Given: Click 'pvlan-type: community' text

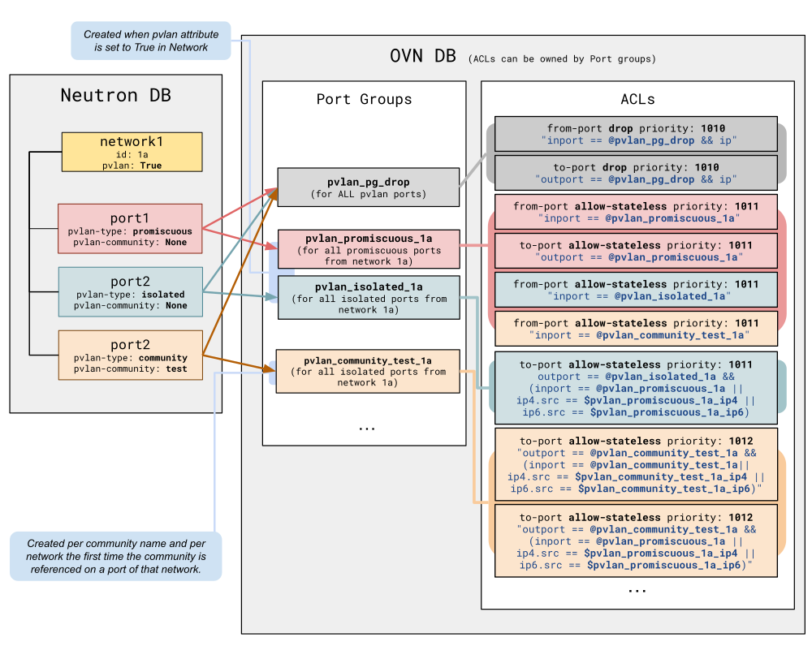Looking at the screenshot, I should coord(131,358).
